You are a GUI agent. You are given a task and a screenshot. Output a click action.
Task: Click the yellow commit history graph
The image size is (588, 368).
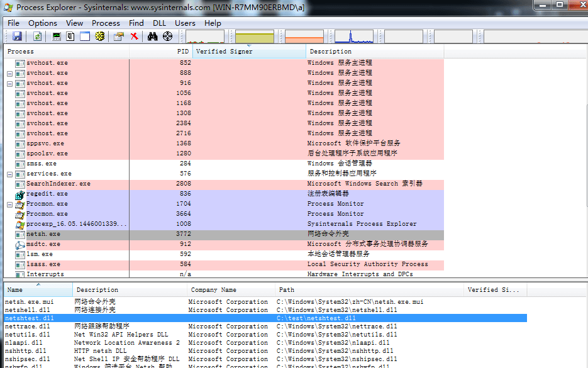click(x=255, y=36)
